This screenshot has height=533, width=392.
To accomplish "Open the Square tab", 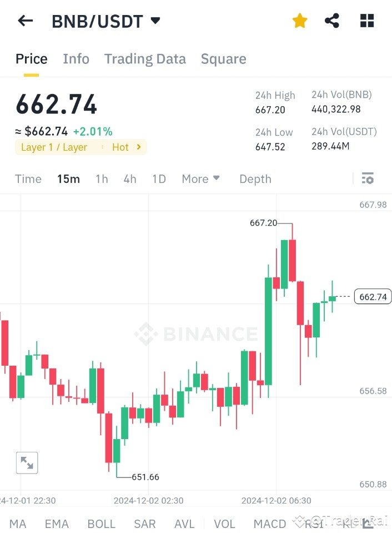I will [x=223, y=59].
